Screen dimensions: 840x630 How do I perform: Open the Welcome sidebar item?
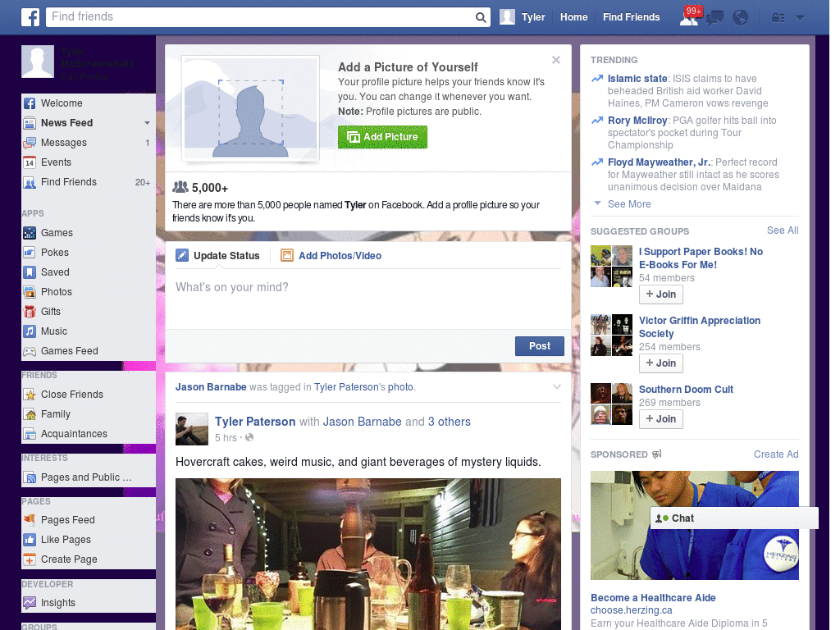pyautogui.click(x=89, y=103)
